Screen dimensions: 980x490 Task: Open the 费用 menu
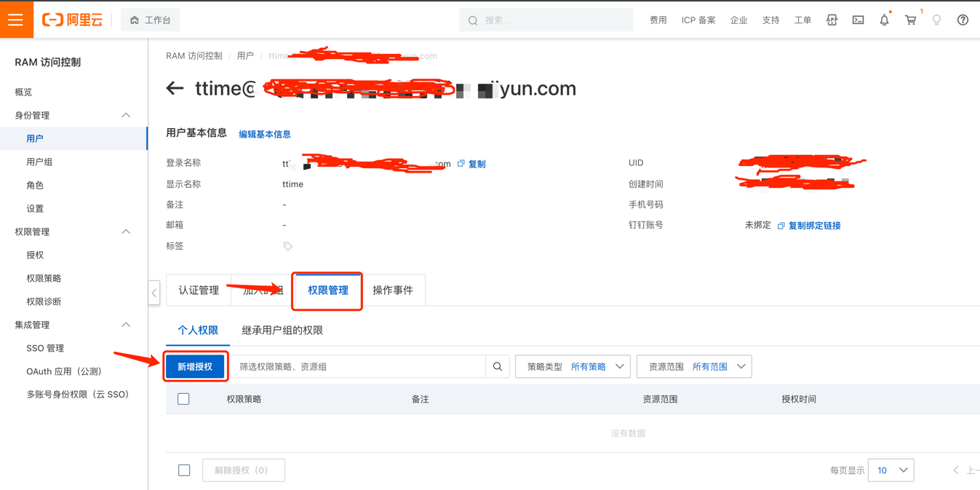pos(658,20)
